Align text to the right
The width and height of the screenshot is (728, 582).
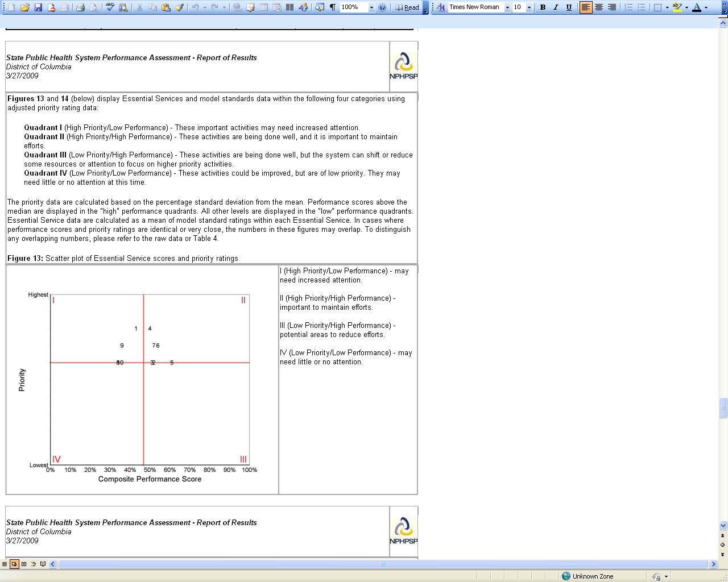tap(612, 7)
